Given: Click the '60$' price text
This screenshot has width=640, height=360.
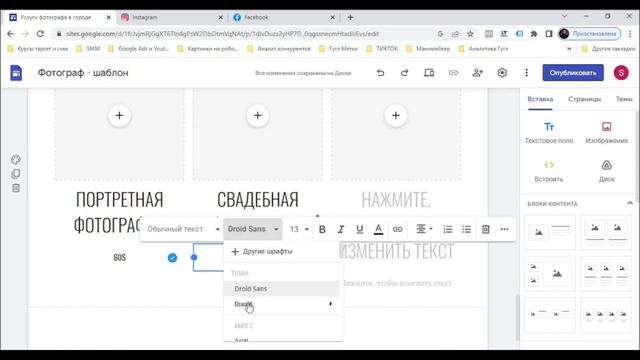Looking at the screenshot, I should pyautogui.click(x=120, y=258).
